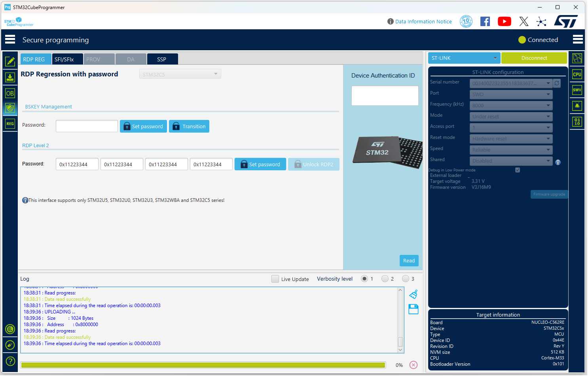This screenshot has height=376, width=588.
Task: Click the log vertical scrollbar thumb
Action: click(400, 342)
